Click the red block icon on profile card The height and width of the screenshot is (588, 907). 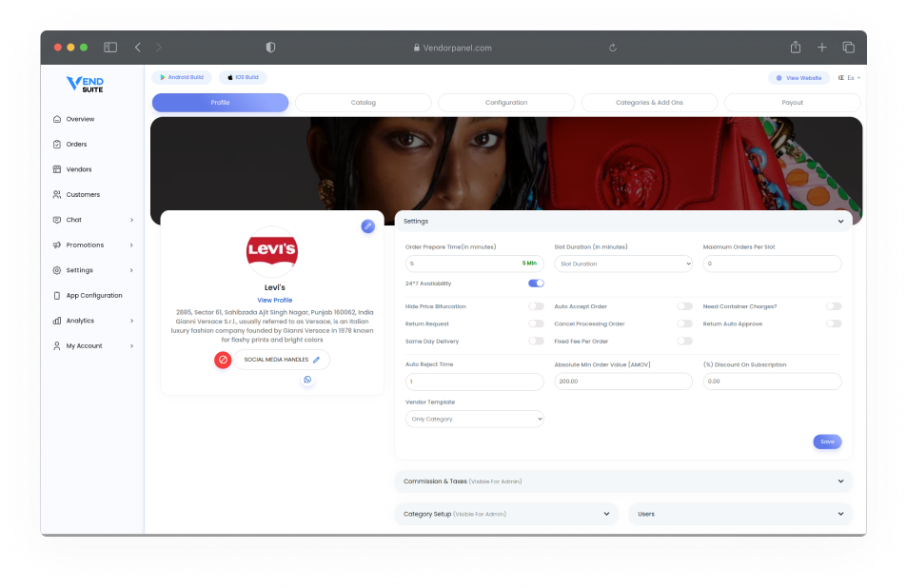click(223, 360)
